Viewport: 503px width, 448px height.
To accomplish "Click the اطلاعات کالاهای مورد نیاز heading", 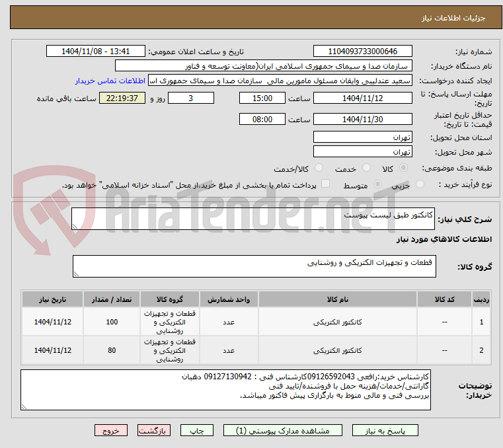I will (444, 239).
